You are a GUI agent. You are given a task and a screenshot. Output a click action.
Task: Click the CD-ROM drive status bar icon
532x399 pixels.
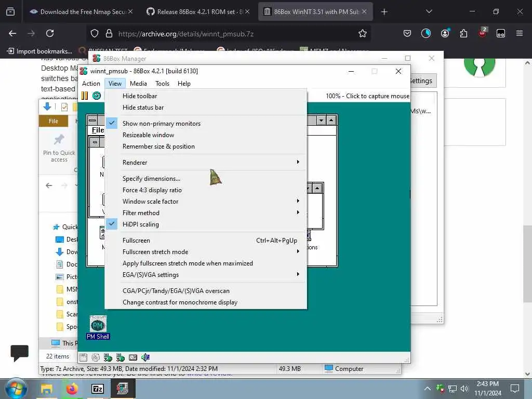coord(96,357)
